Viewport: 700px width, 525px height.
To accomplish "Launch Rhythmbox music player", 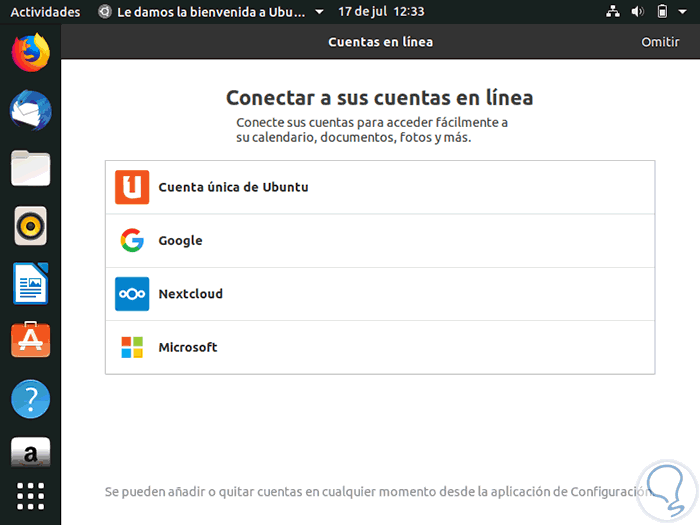I will pos(30,226).
